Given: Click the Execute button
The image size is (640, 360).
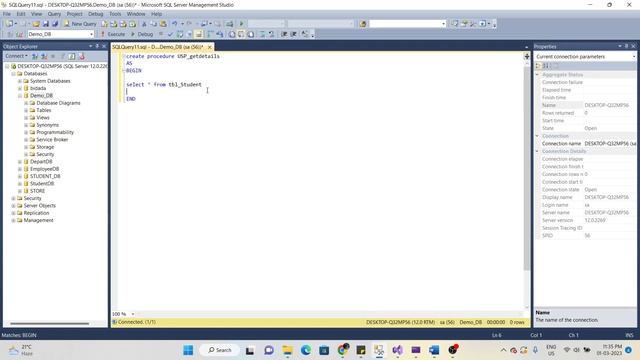Looking at the screenshot, I should [x=113, y=34].
